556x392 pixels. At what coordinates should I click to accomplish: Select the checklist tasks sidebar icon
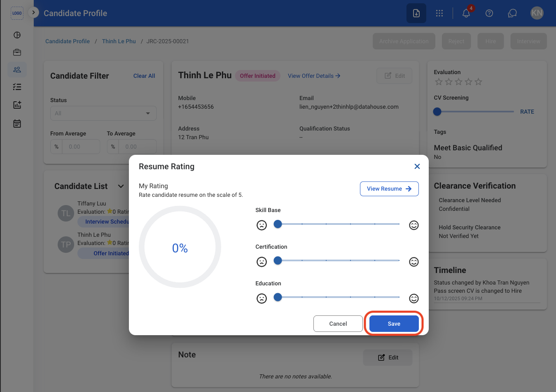tap(17, 87)
